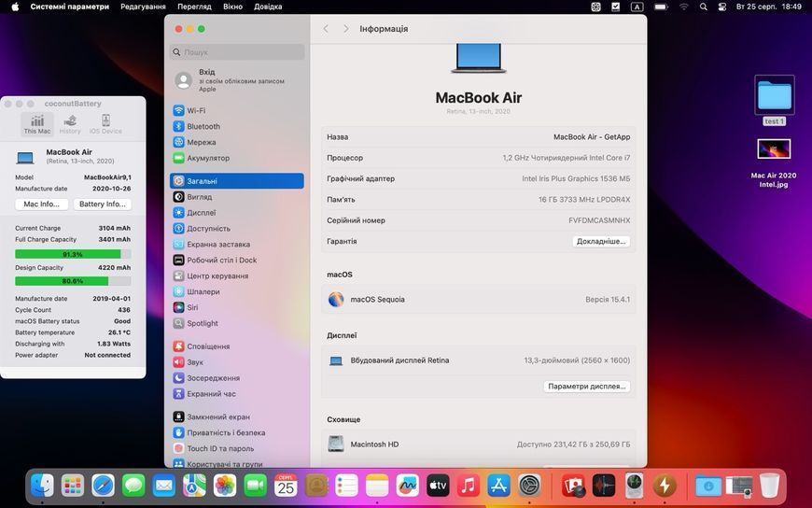Screen dimensions: 812x508
Task: Open Робочий стіл і Dock settings
Action: point(237,261)
